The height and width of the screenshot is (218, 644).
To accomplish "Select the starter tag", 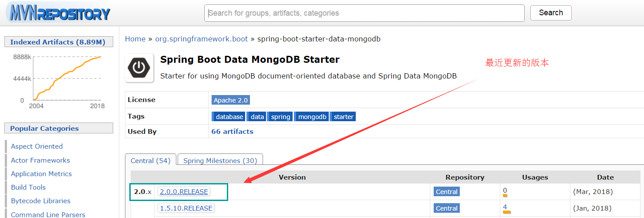I will coord(343,116).
